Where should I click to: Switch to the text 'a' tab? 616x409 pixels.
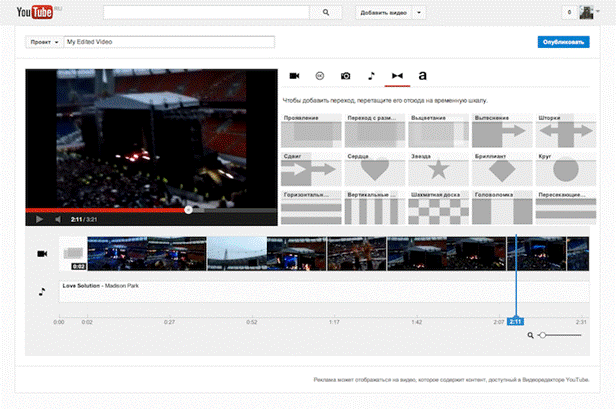coord(422,76)
